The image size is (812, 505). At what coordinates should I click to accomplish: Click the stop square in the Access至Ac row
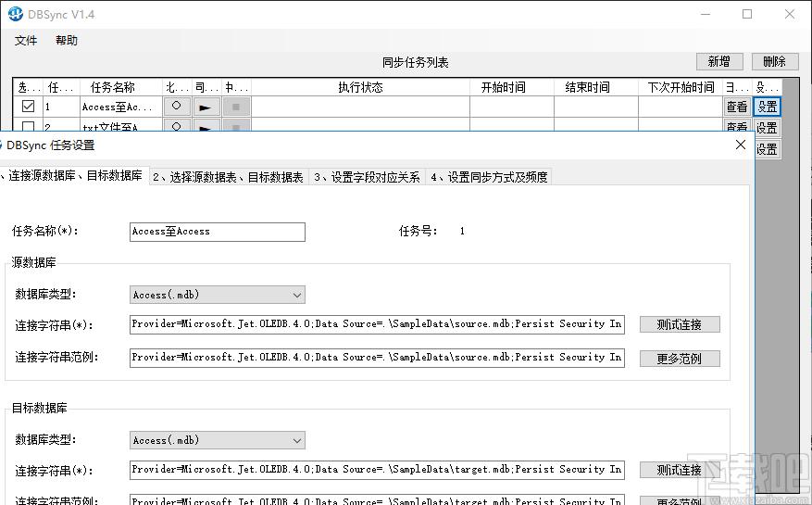(236, 107)
